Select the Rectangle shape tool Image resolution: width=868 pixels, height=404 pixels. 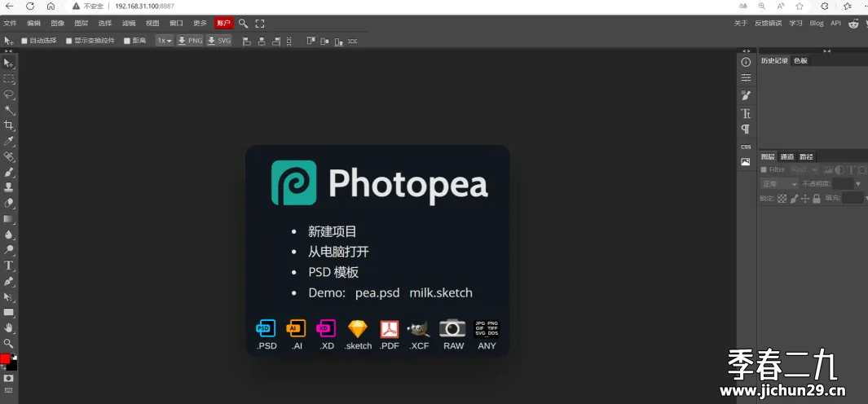[9, 312]
